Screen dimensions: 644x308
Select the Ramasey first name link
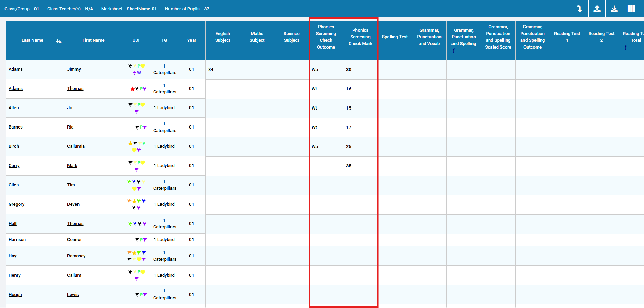pyautogui.click(x=76, y=256)
